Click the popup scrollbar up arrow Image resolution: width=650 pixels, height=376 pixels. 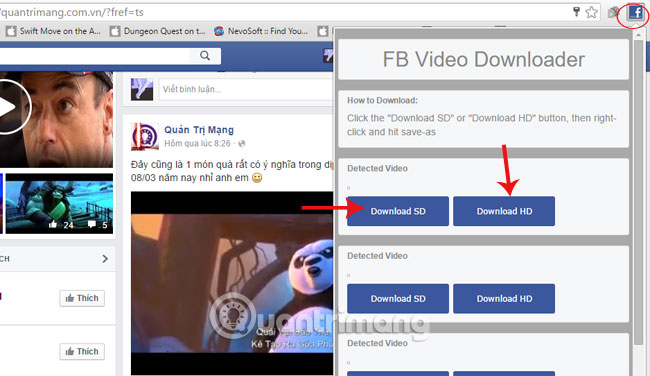(x=638, y=35)
